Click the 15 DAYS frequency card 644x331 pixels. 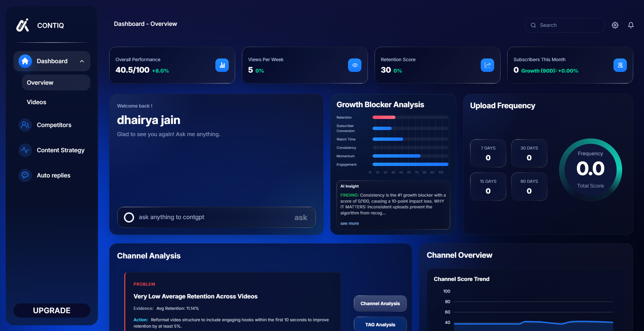point(488,187)
